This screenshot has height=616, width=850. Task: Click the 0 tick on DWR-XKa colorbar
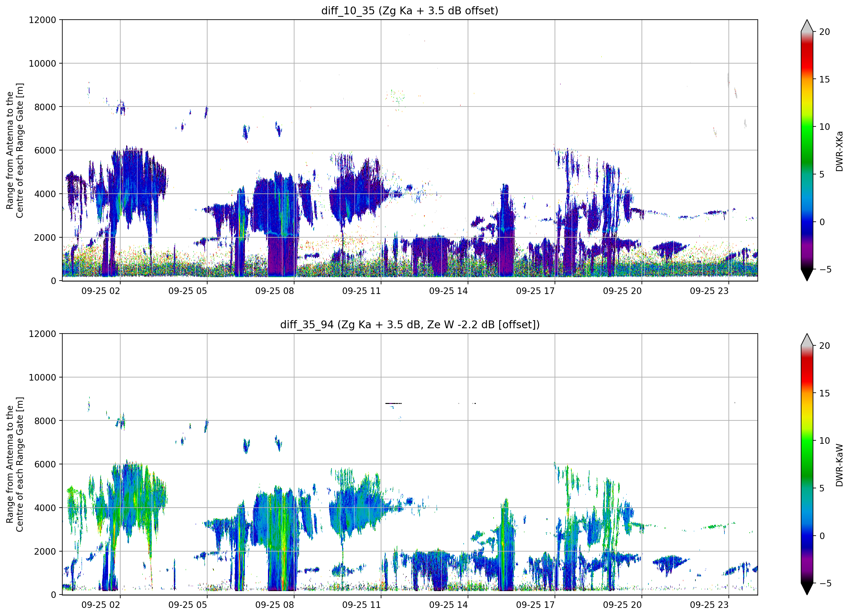(822, 222)
